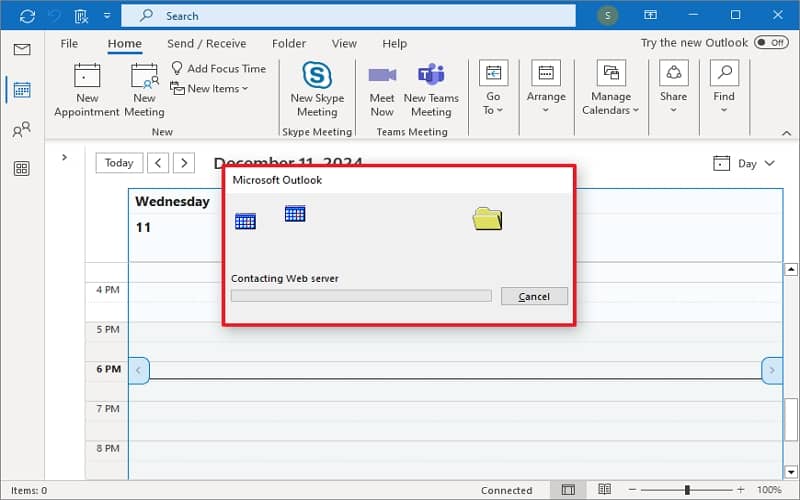Click the Today button

point(119,163)
